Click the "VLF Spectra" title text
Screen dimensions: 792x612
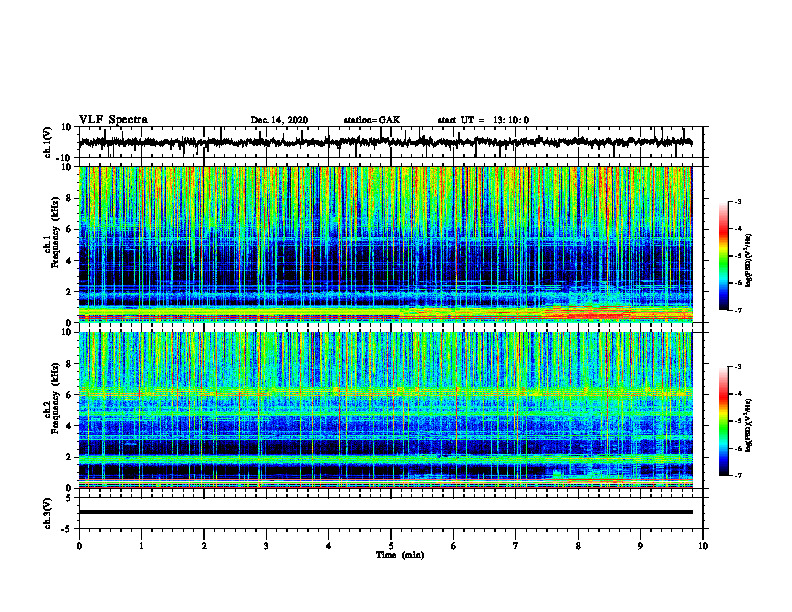coord(113,120)
